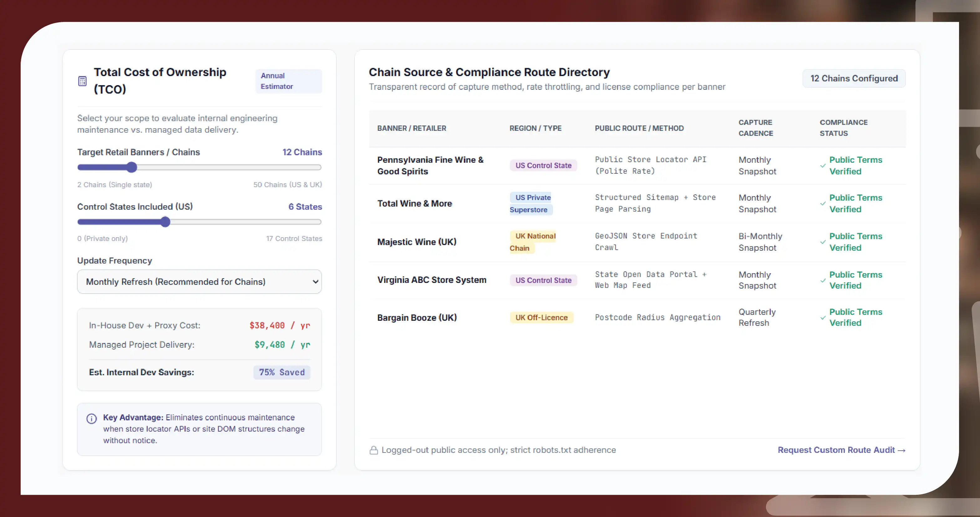
Task: Click the Compliance Status column header
Action: click(x=844, y=128)
